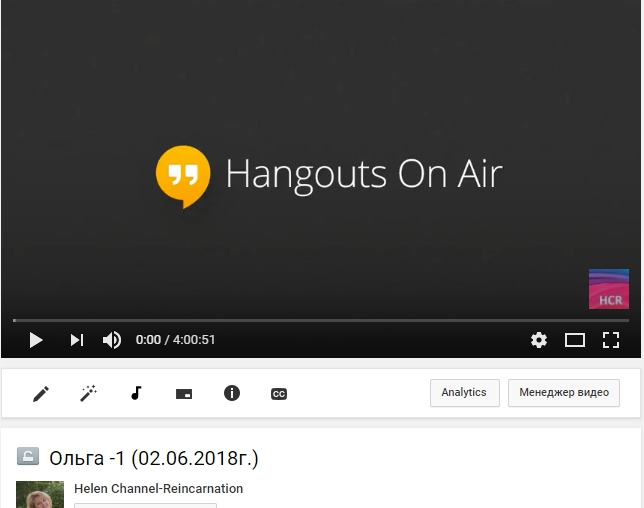Skip to the next video
The width and height of the screenshot is (644, 508).
76,340
